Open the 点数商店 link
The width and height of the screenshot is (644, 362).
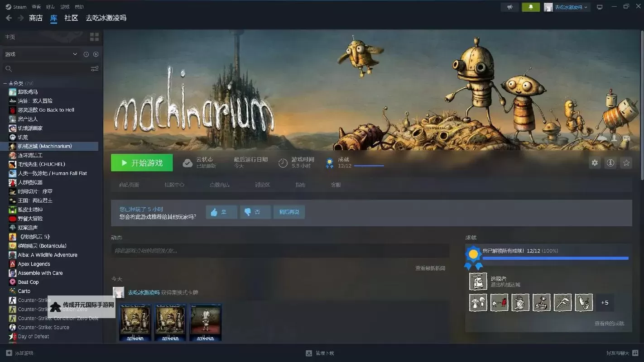[x=220, y=185]
